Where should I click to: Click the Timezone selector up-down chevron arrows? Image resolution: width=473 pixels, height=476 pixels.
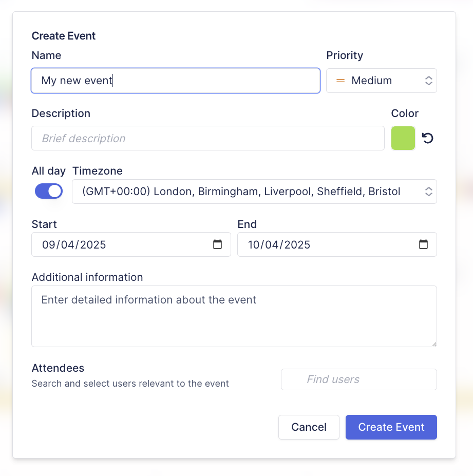point(428,192)
